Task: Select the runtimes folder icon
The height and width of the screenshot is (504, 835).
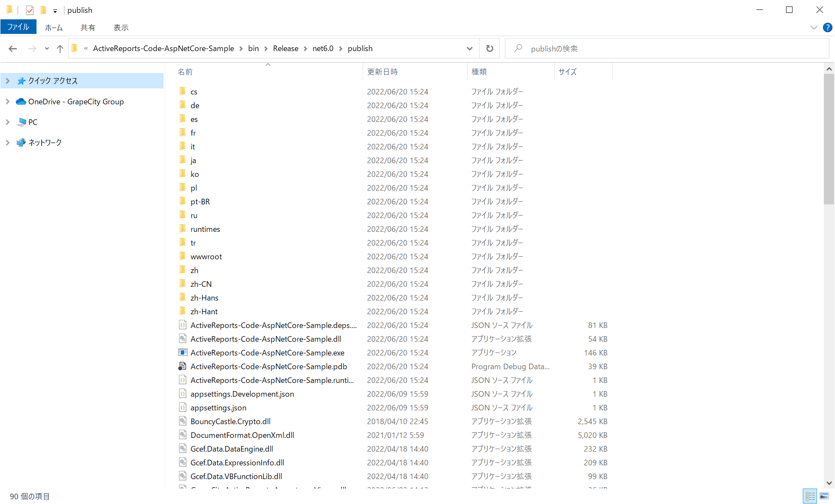Action: (x=182, y=228)
